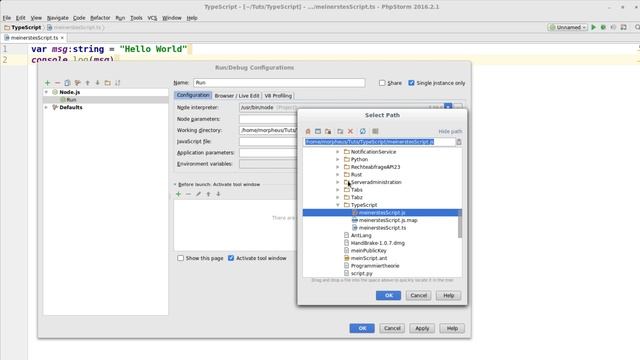Open the Unnamed run configuration dropdown
Viewport: 640px width, 360px height.
tap(567, 27)
